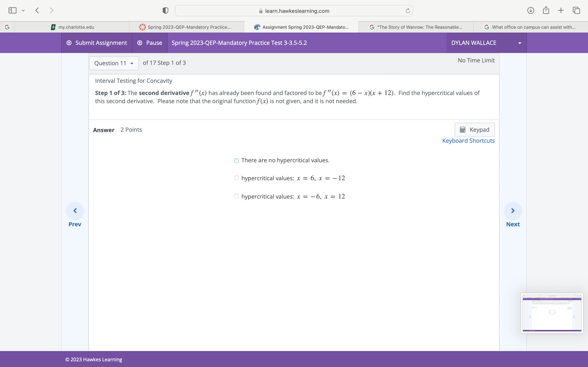Open a new tab with the plus icon
The image size is (588, 367).
point(561,10)
